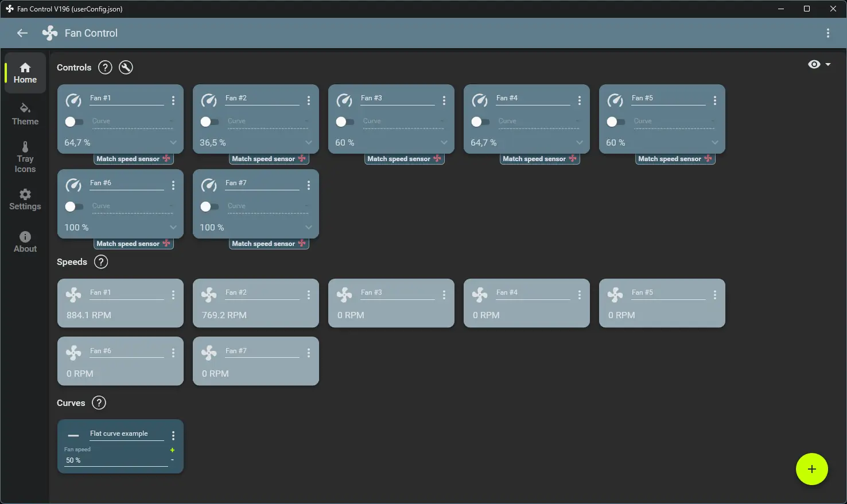Open the Fan #3 speed card options menu
Viewport: 847px width, 504px height.
pos(444,295)
